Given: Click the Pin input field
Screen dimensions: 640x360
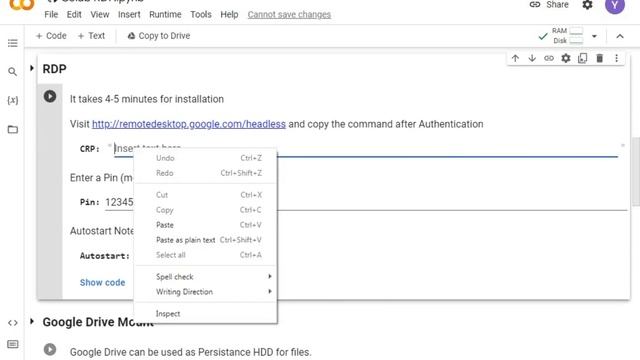Looking at the screenshot, I should pos(366,202).
